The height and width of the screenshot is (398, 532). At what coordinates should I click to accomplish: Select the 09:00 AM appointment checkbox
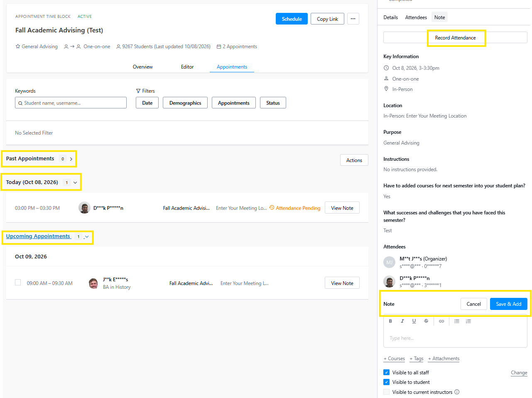point(18,283)
